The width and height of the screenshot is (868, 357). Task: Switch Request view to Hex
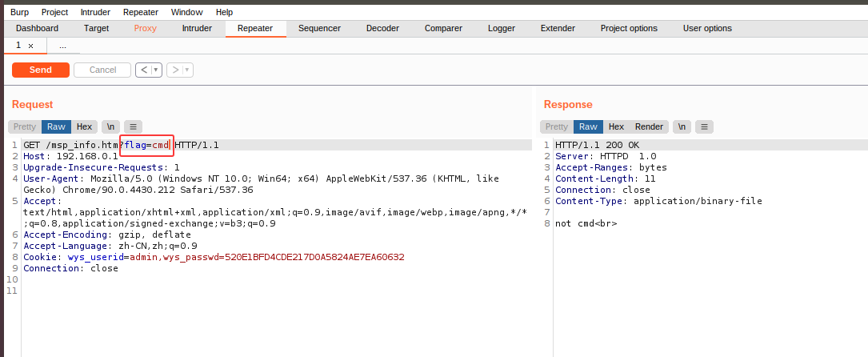coord(84,126)
